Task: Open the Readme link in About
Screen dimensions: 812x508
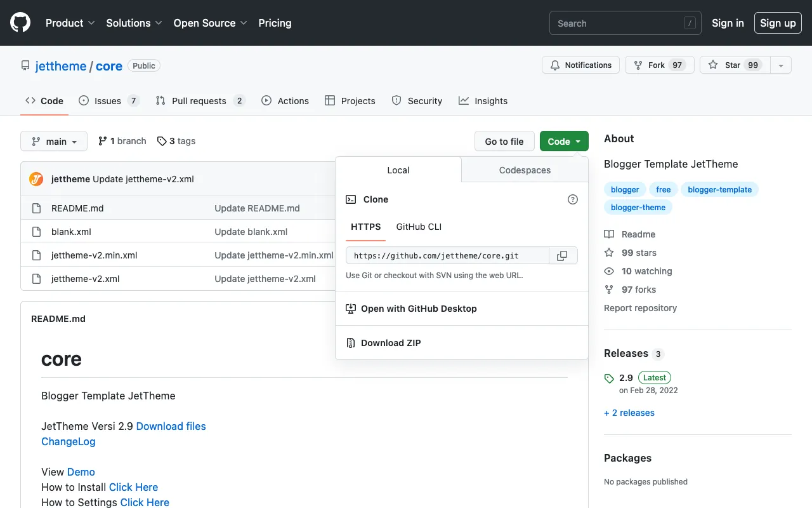Action: (x=630, y=234)
